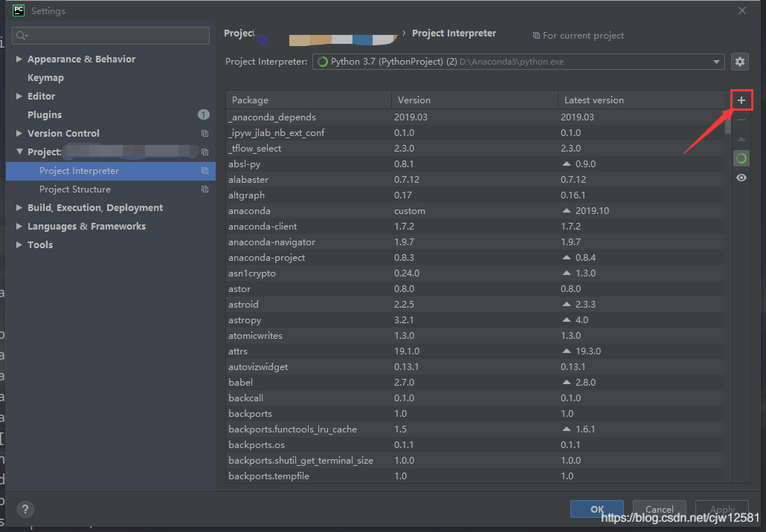Collapse the Project section
766x532 pixels.
[19, 152]
